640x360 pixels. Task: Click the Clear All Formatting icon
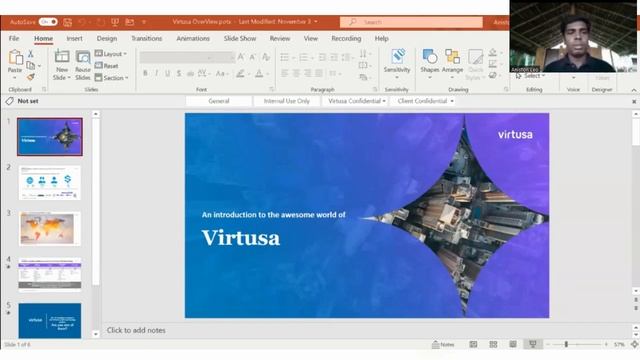[266, 57]
